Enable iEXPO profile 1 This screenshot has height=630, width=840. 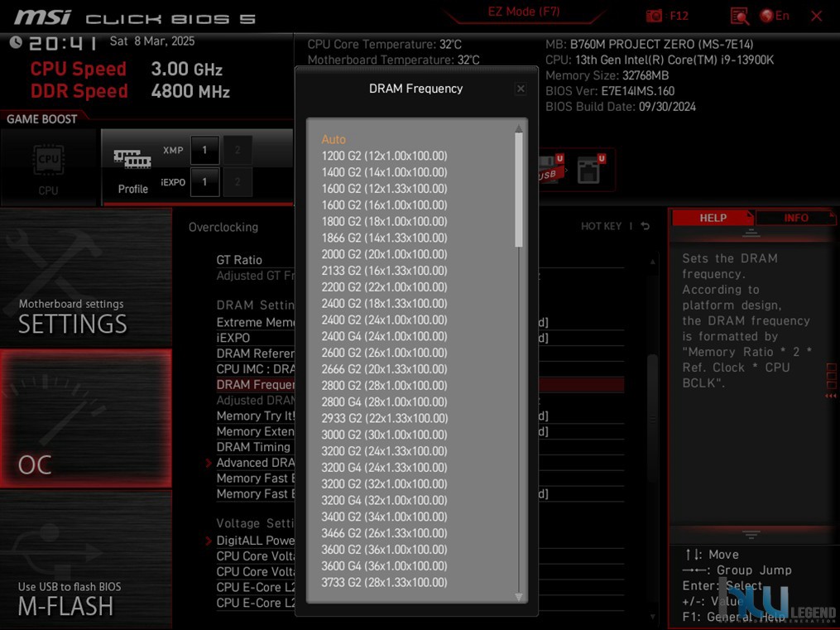pos(204,182)
